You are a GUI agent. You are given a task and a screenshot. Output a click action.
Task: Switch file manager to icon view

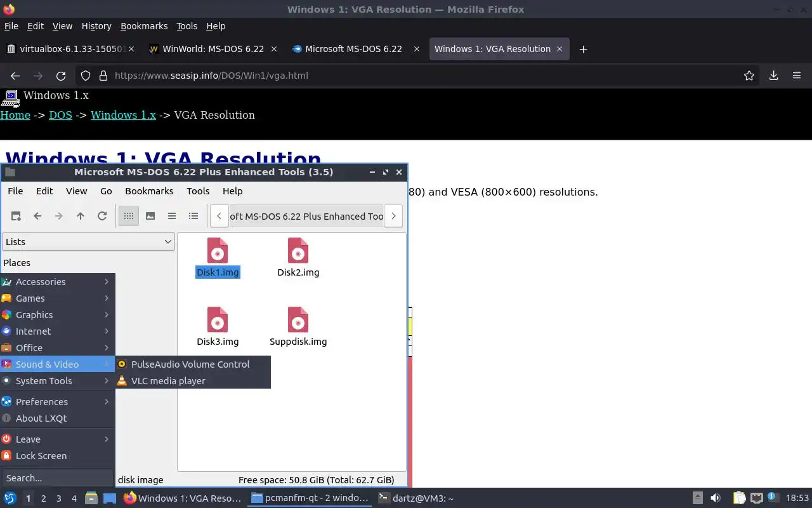click(129, 216)
